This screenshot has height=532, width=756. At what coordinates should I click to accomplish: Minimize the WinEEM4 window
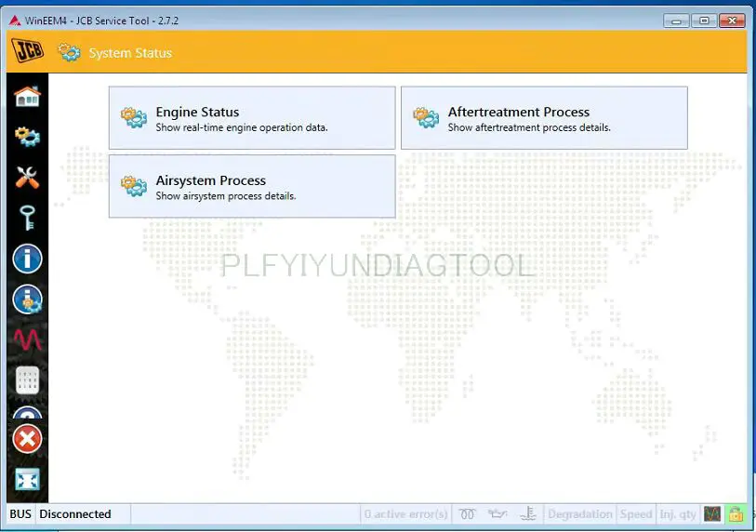676,20
